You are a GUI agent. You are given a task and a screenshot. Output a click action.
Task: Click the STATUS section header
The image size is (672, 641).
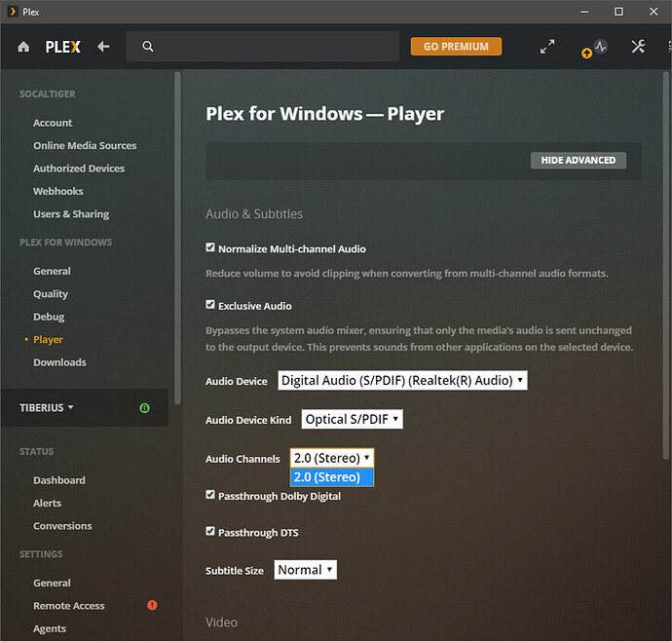[x=36, y=451]
